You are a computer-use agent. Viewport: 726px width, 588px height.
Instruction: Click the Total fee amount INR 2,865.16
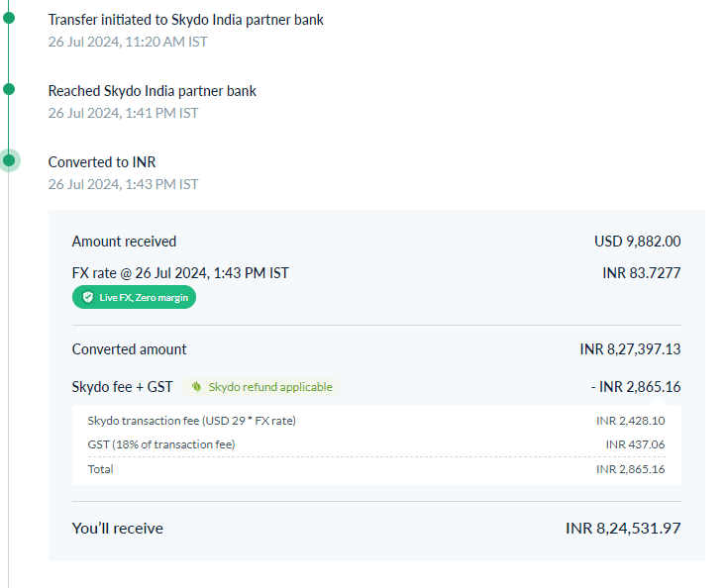630,469
